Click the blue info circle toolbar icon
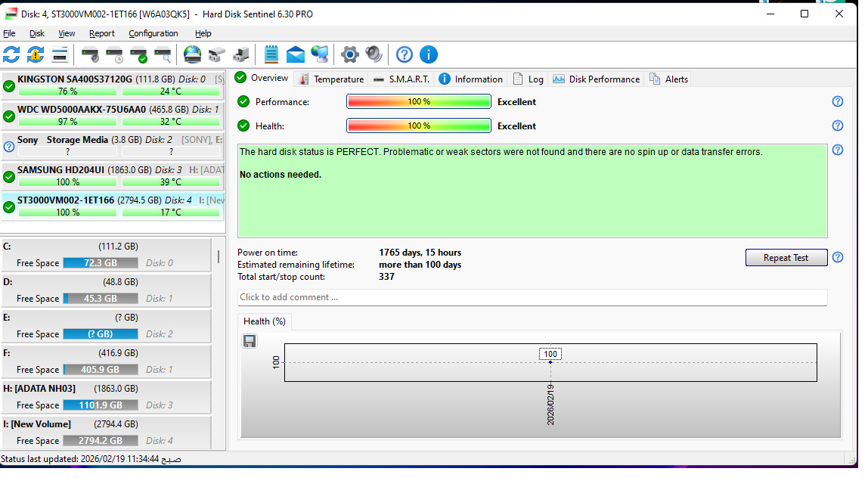The width and height of the screenshot is (868, 487). tap(429, 54)
